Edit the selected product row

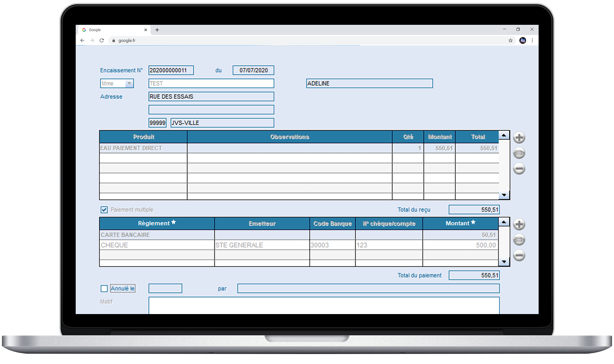point(519,153)
